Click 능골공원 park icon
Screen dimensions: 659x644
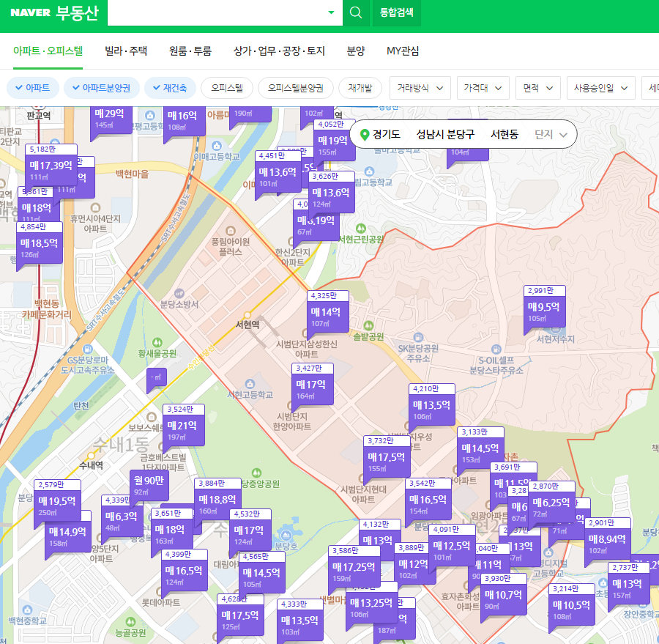click(131, 622)
